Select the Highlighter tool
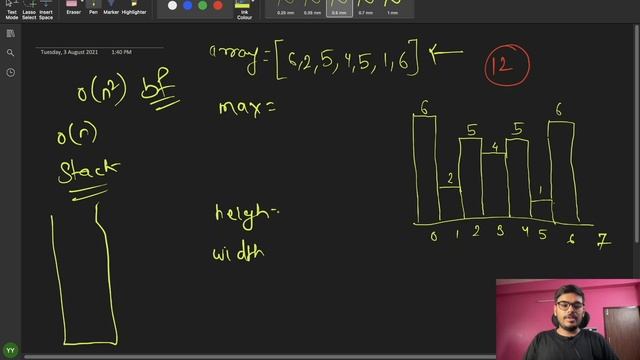Screen dimensions: 640x360 pyautogui.click(x=134, y=8)
